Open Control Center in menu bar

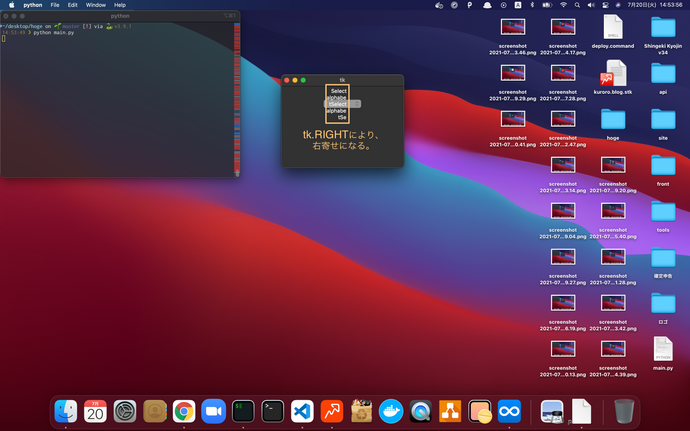point(605,5)
